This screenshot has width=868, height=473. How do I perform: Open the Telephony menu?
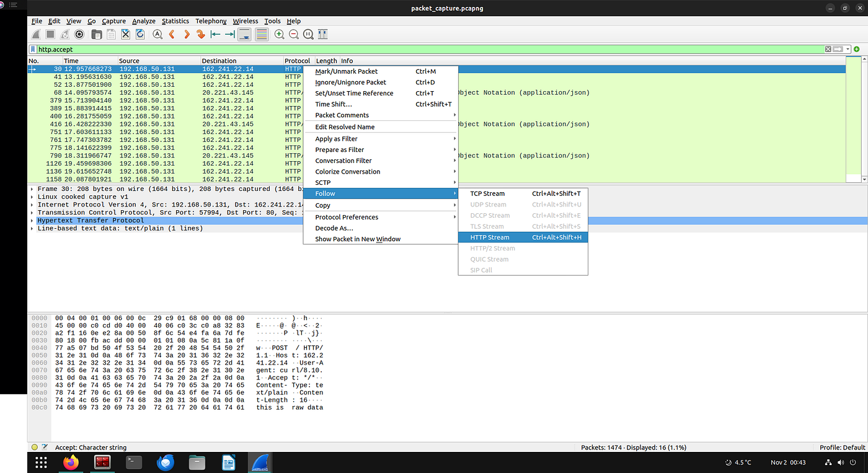coord(211,21)
